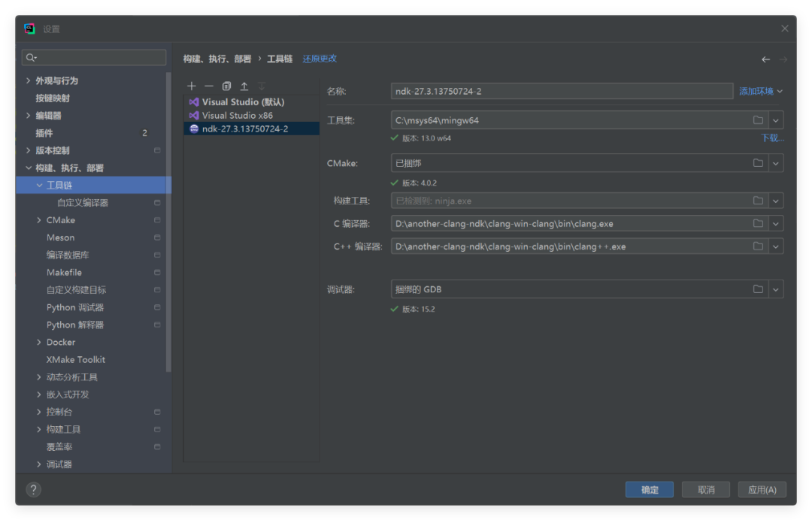Open the CMake dropdown arrow
The image size is (812, 520).
[x=776, y=163]
